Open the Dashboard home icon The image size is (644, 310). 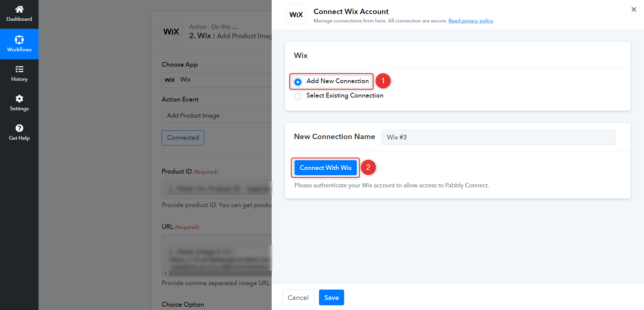19,9
